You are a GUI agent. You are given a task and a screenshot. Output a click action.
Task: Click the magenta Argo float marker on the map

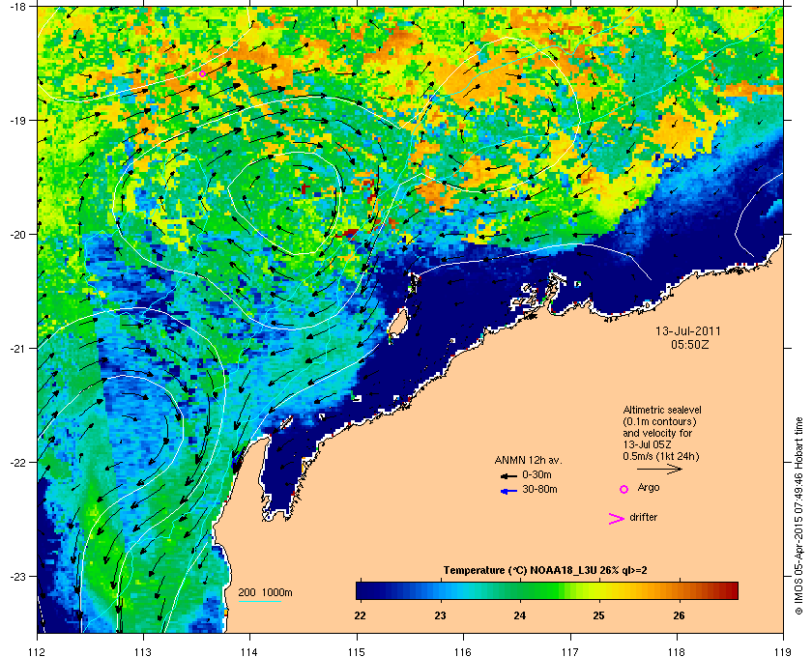[x=202, y=74]
